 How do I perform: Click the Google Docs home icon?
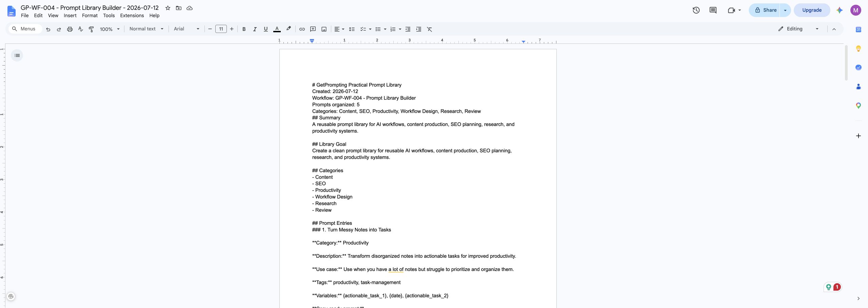[x=11, y=11]
